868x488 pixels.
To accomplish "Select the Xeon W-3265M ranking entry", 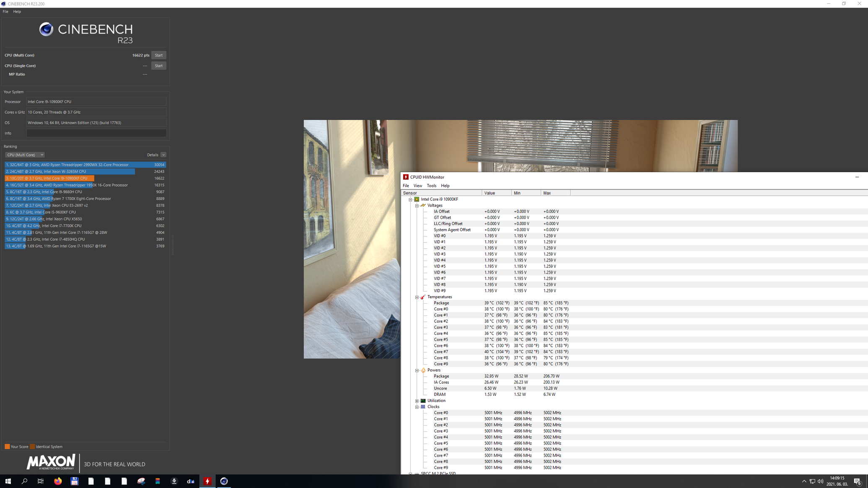I will [x=85, y=172].
